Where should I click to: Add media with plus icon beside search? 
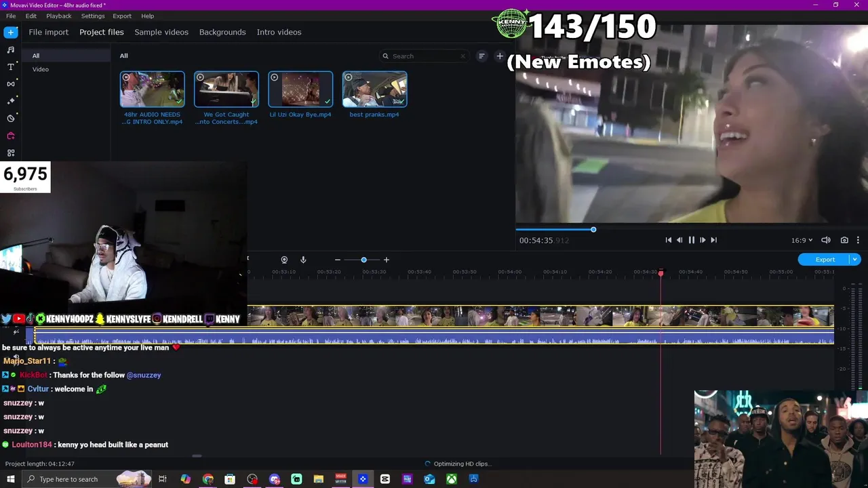coord(500,56)
